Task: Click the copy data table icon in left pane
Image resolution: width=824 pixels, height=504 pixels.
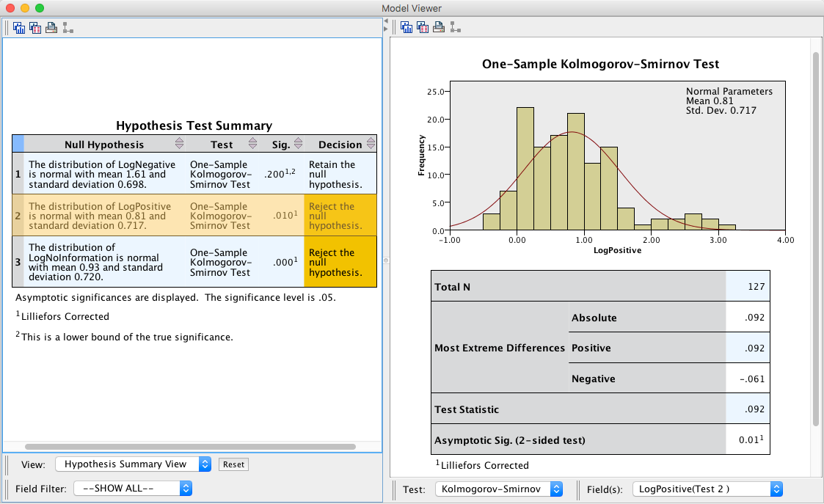Action: point(35,28)
